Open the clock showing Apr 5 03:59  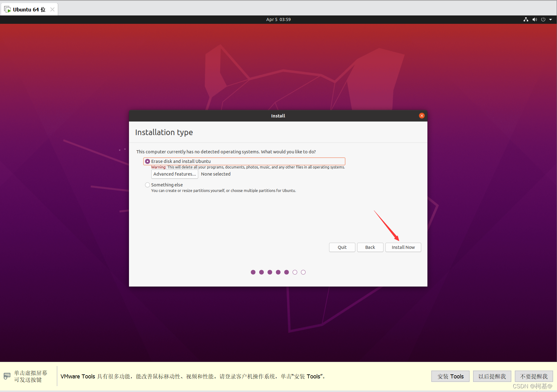278,19
